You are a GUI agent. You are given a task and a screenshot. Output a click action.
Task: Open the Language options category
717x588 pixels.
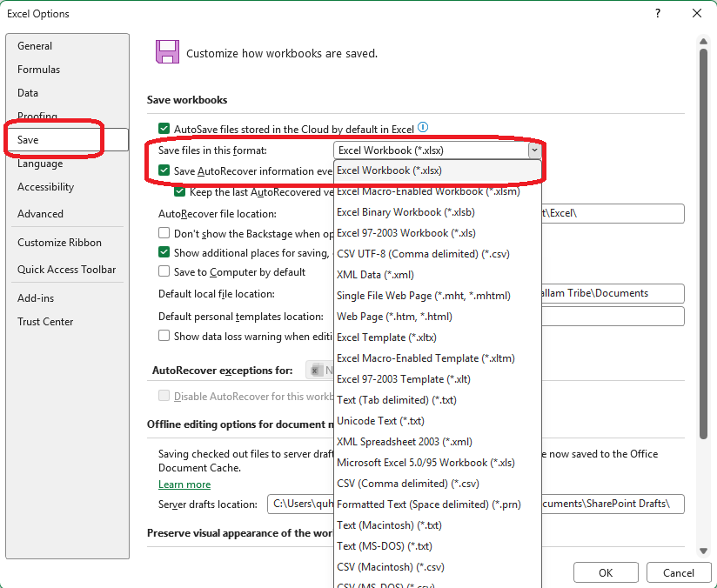[67, 164]
